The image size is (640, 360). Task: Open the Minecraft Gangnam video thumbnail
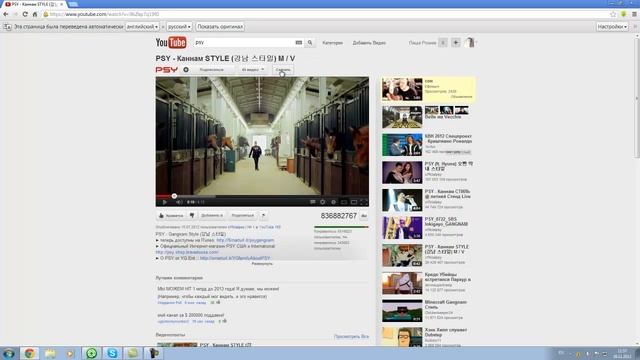402,311
